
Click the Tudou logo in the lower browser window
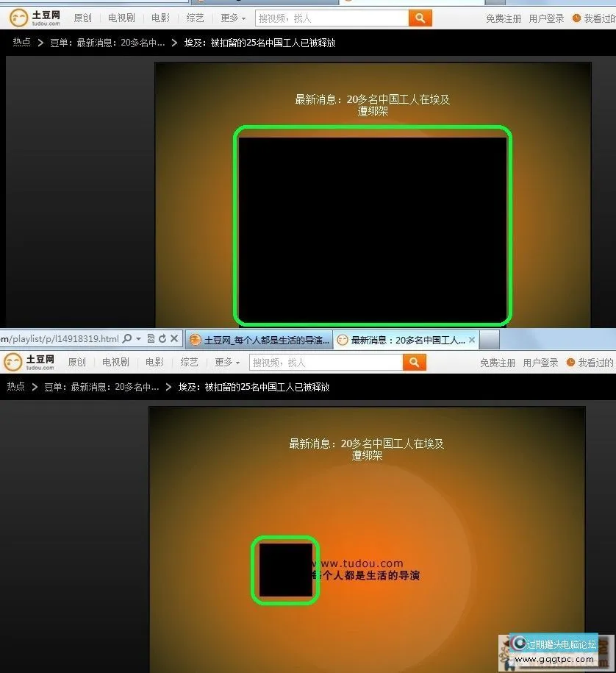[29, 362]
